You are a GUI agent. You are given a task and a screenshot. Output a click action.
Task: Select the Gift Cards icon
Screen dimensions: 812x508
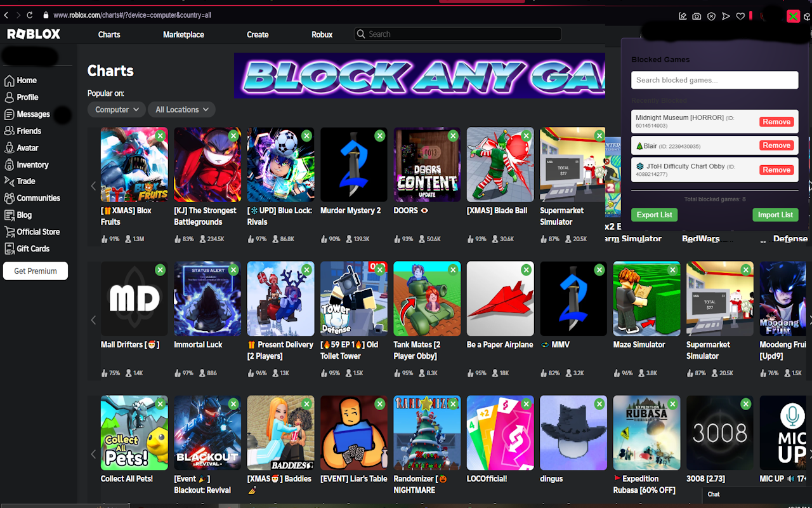(9, 248)
